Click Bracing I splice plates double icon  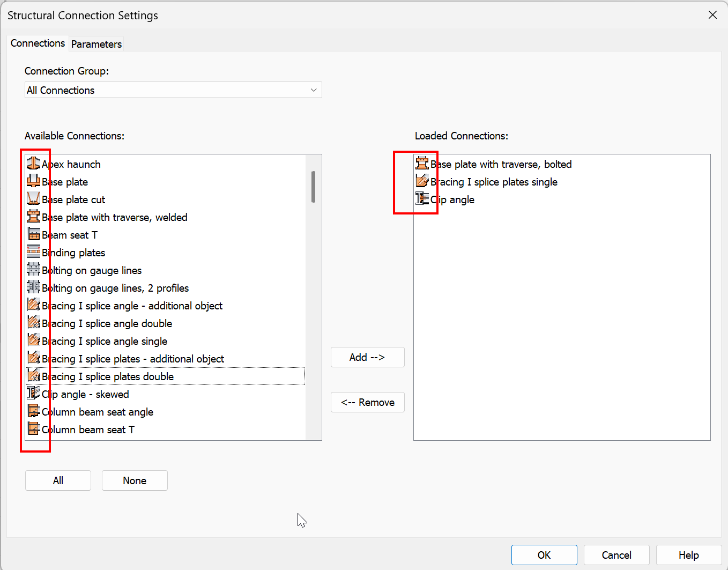coord(34,376)
